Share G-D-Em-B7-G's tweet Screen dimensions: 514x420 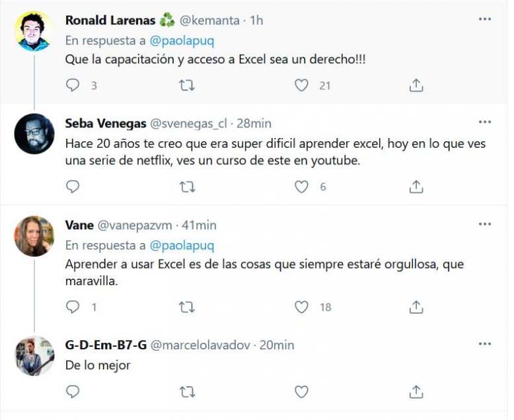(416, 392)
